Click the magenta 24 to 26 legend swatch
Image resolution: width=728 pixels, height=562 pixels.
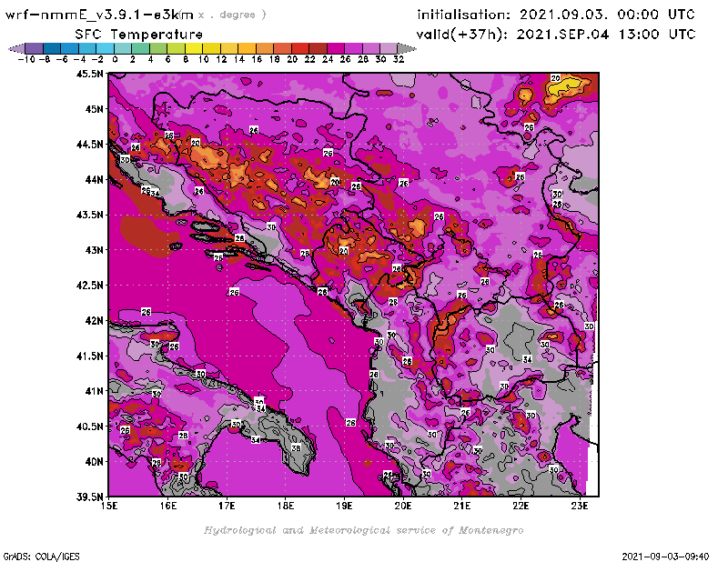coord(335,48)
